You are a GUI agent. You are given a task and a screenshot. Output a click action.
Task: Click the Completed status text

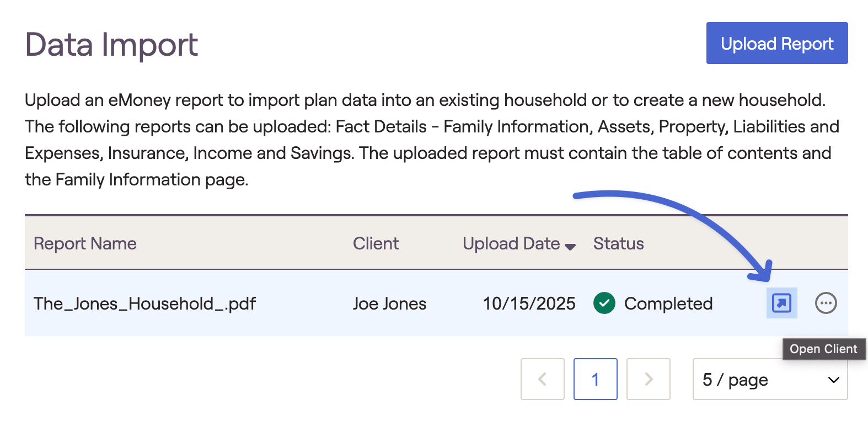pos(668,303)
